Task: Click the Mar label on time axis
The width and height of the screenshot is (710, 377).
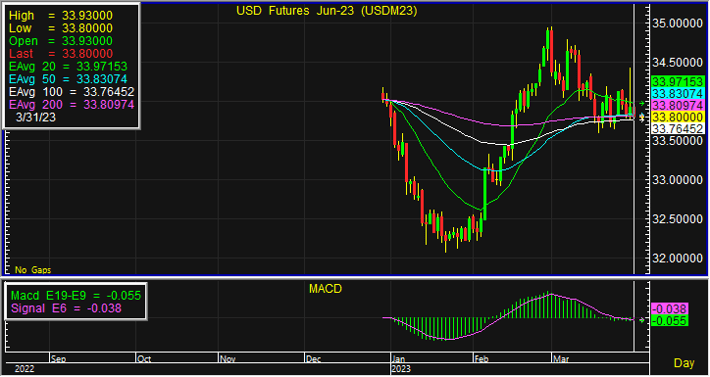Action: [x=561, y=359]
